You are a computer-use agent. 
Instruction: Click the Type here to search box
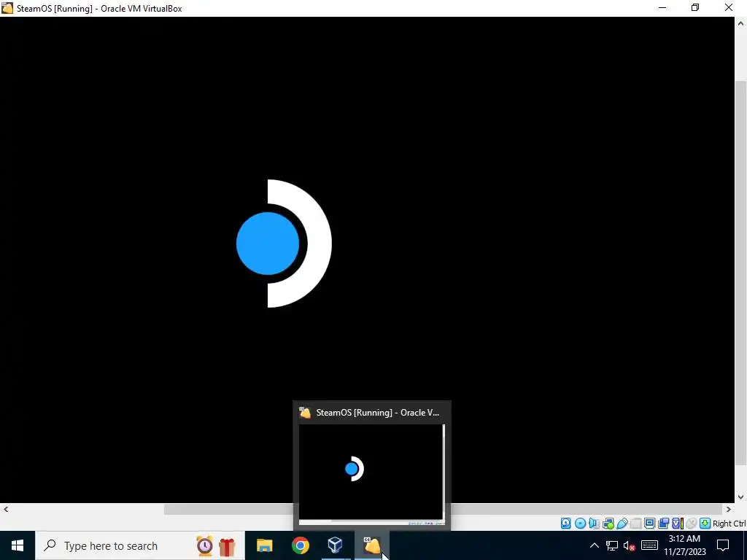139,545
